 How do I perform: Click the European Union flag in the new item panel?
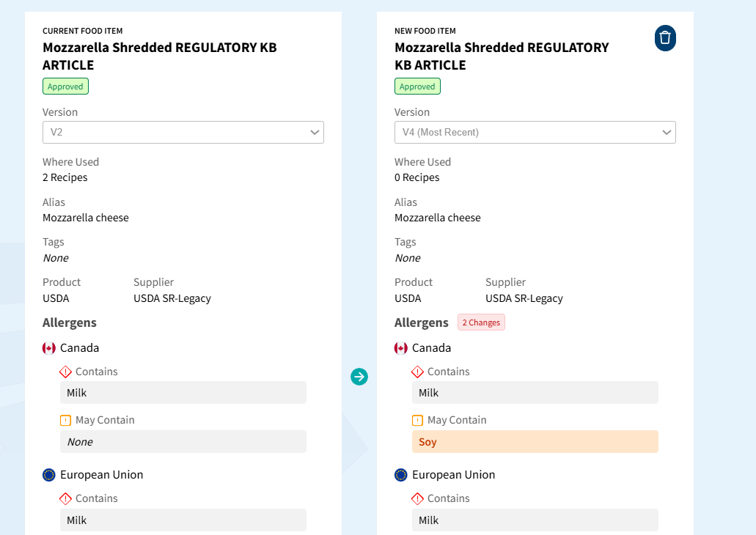[x=401, y=475]
